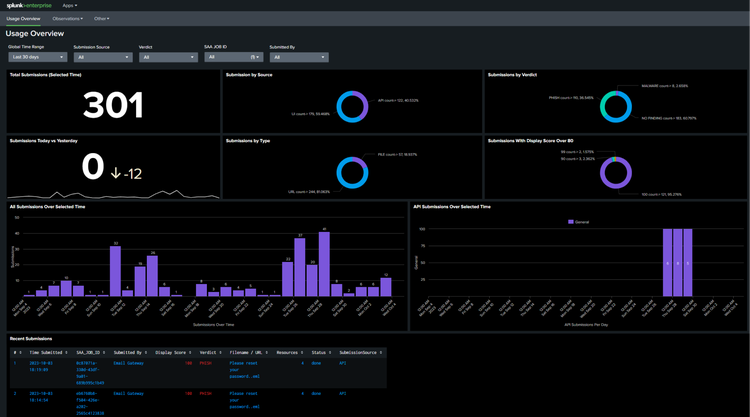This screenshot has height=417, width=750.
Task: Open the Verdict filter dropdown
Action: point(167,57)
